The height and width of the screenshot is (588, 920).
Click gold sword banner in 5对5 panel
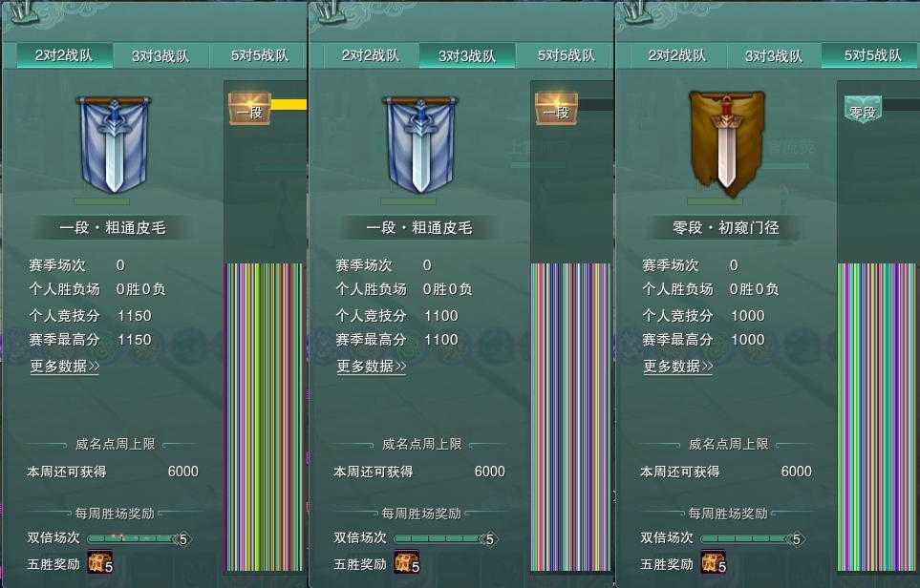pos(726,140)
